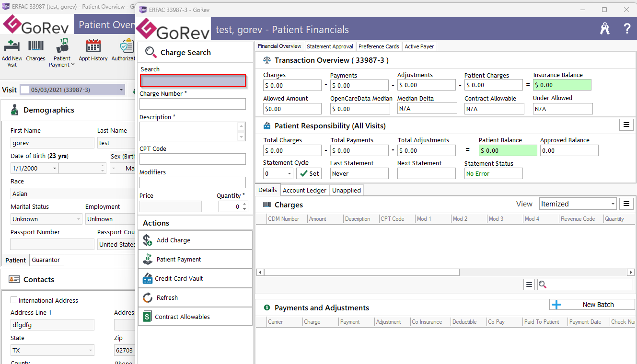
Task: Switch to Account Ledger tab
Action: [304, 190]
